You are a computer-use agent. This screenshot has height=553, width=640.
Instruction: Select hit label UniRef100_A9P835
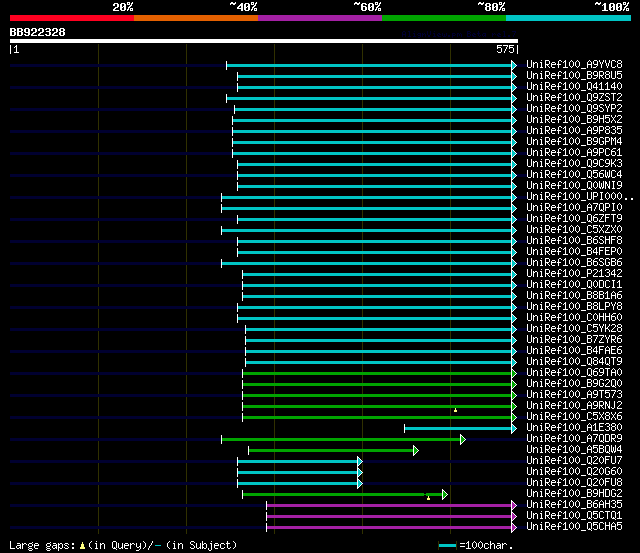pos(574,131)
